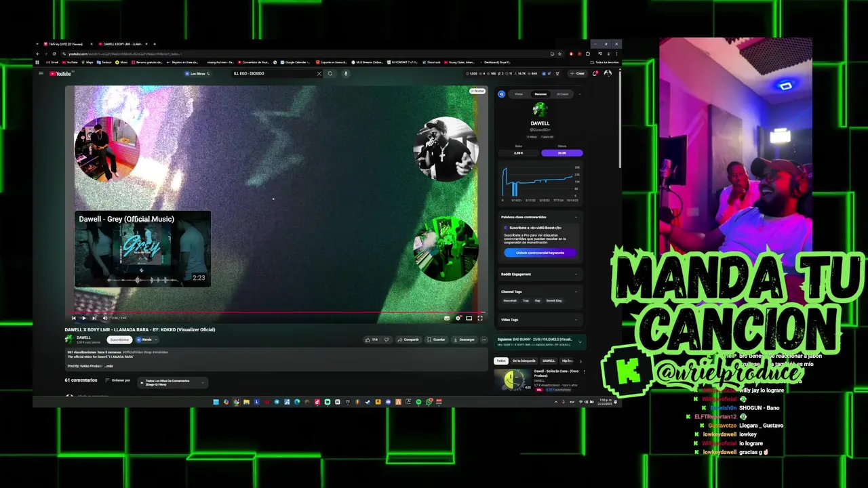This screenshot has width=868, height=488.
Task: Enter fullscreen on the video player
Action: [x=480, y=318]
